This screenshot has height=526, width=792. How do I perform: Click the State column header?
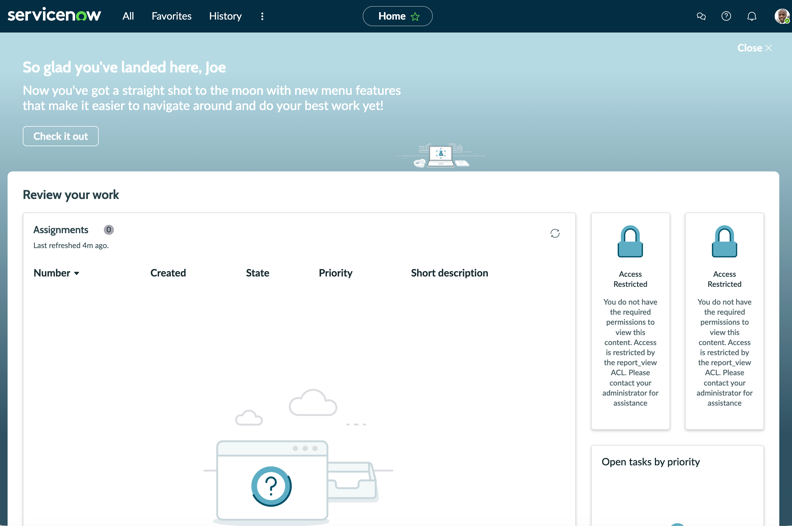258,273
